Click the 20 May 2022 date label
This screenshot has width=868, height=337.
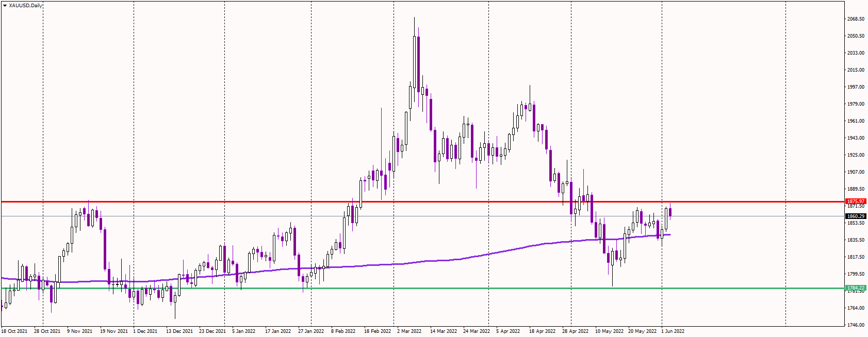click(x=642, y=331)
